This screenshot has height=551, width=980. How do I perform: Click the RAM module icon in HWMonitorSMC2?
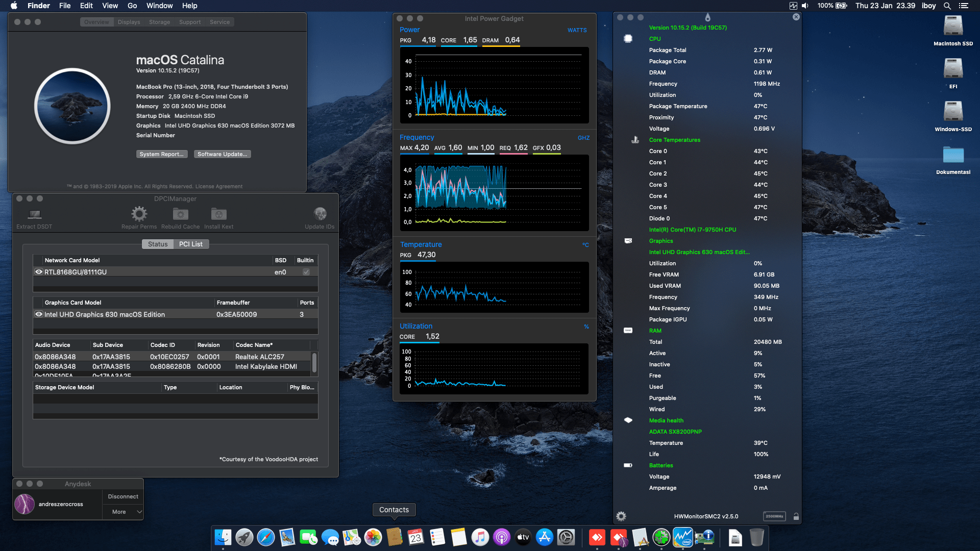(x=628, y=331)
